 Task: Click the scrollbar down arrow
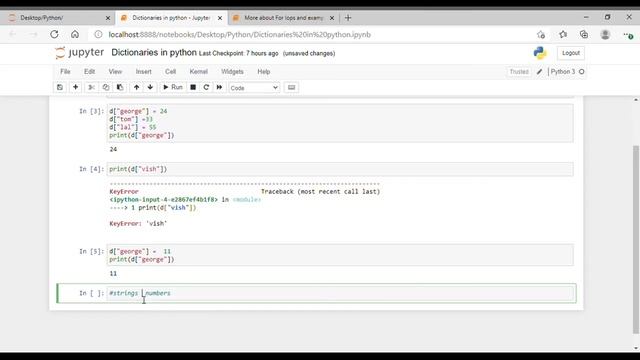636,348
